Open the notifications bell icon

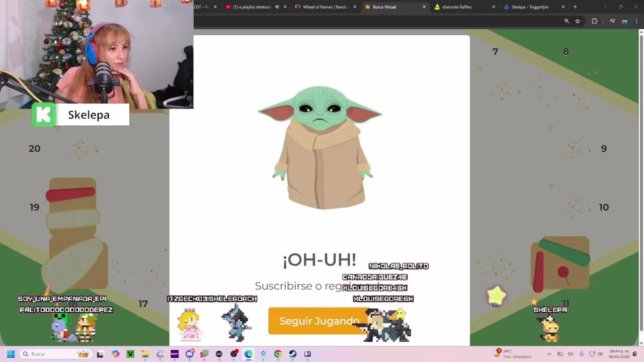634,354
